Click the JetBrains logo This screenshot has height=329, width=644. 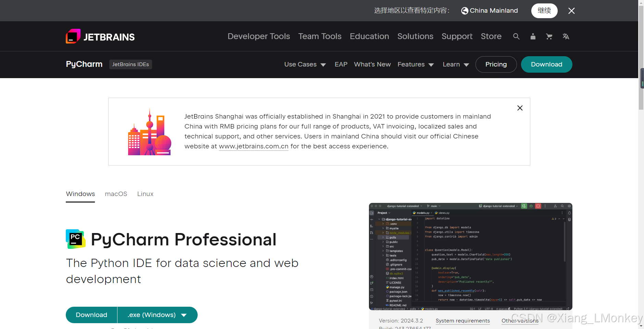[x=100, y=36]
